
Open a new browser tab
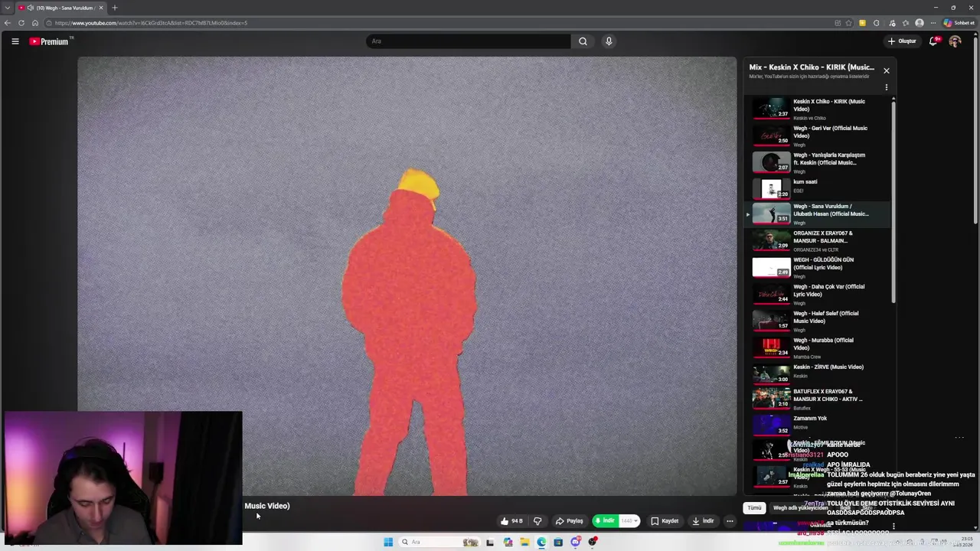(115, 8)
